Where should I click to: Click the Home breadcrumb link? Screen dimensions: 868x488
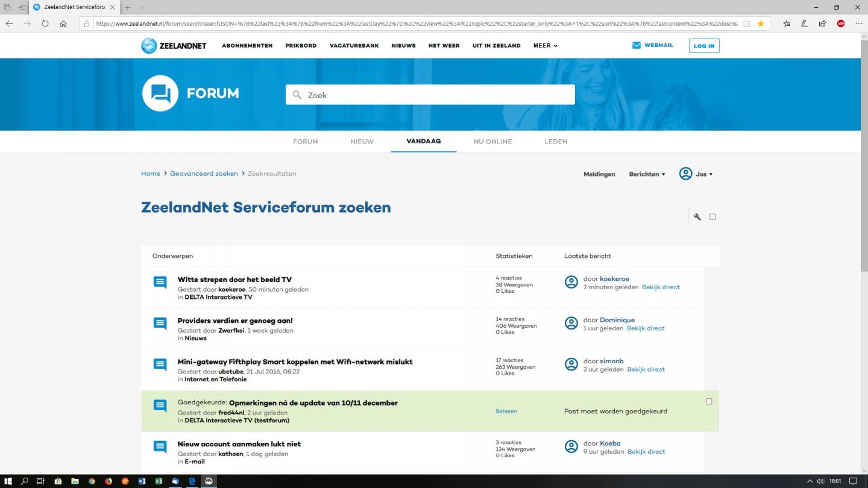tap(151, 174)
